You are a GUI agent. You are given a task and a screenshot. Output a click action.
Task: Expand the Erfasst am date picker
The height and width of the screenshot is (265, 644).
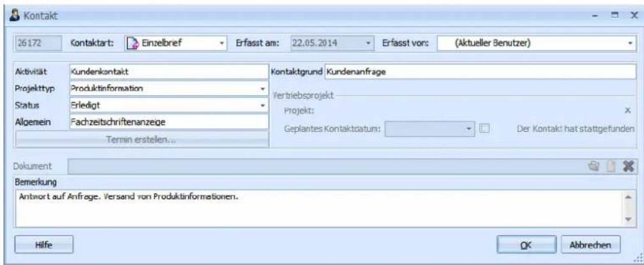368,43
